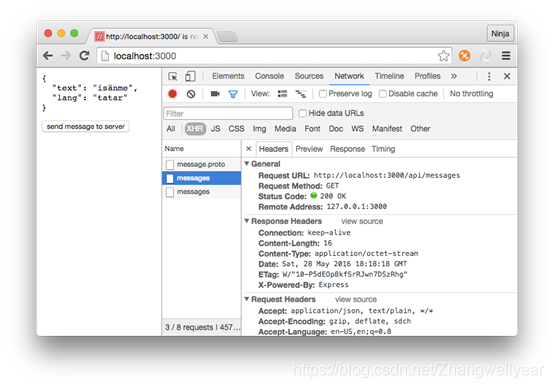Open the Chrome hamburger menu
Screen dimensions: 554x388
click(506, 56)
